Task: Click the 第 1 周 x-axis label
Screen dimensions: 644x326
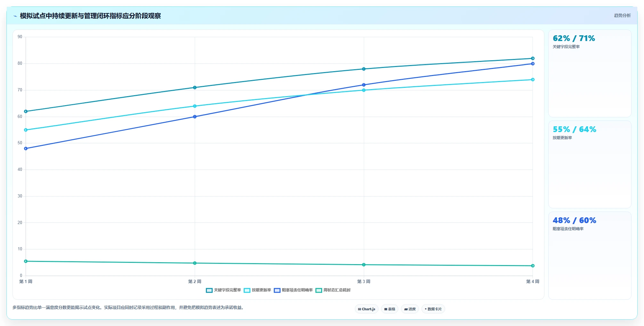Action: tap(26, 281)
